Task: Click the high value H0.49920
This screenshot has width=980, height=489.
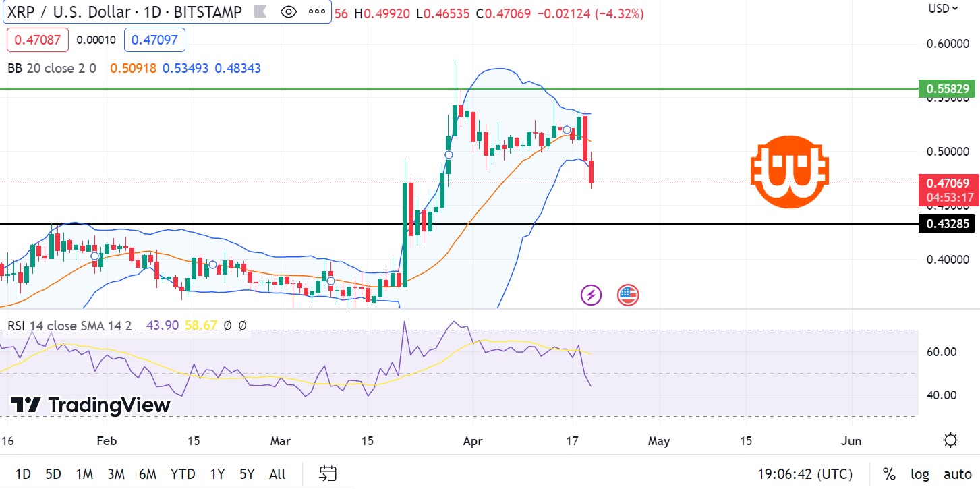Action: pos(383,13)
